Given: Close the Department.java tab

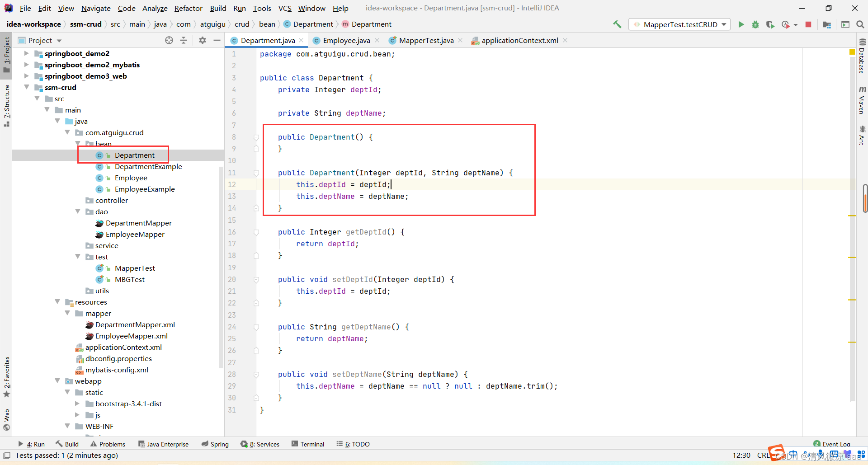Looking at the screenshot, I should [x=302, y=41].
